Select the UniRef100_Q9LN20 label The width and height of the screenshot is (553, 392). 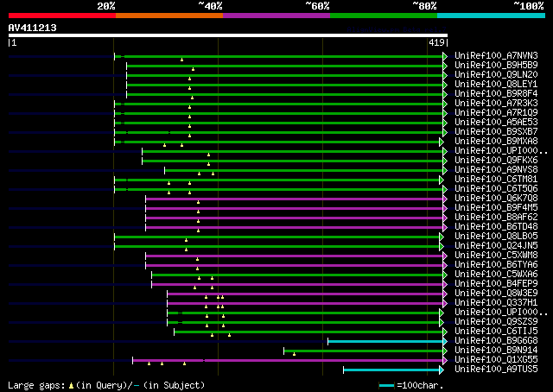tap(496, 75)
